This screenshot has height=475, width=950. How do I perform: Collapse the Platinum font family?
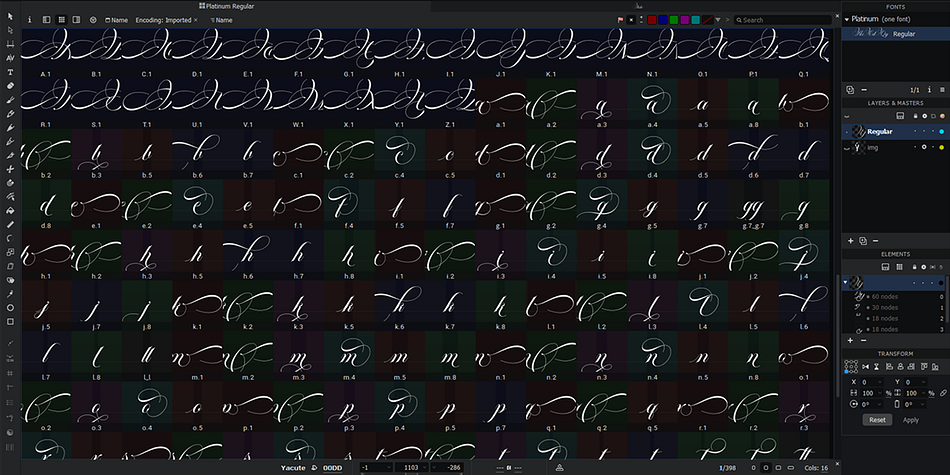click(847, 19)
